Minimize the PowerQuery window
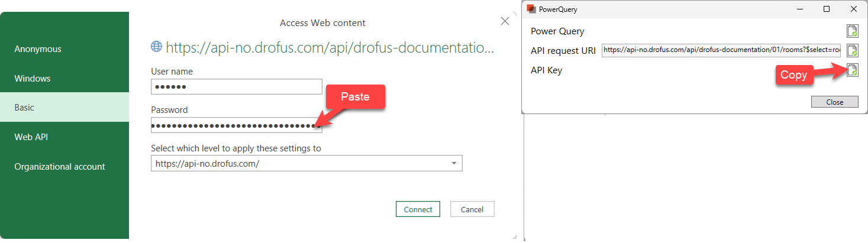The height and width of the screenshot is (243, 868). point(799,9)
